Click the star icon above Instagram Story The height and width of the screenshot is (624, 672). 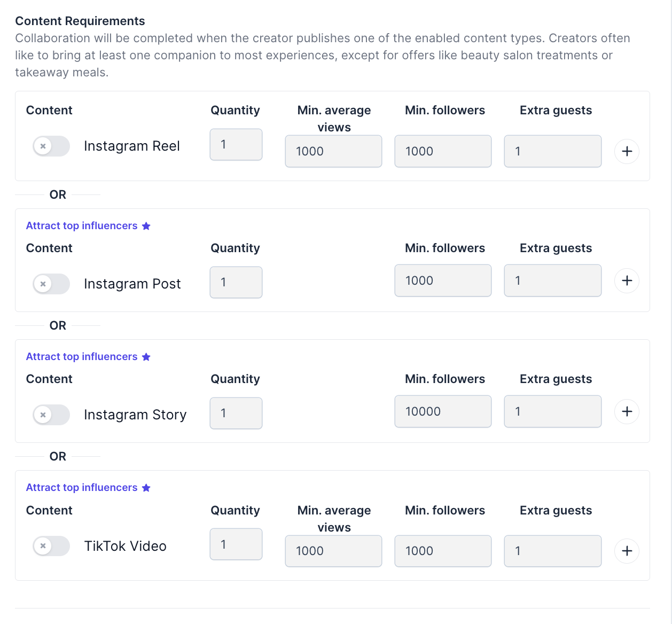coord(146,357)
